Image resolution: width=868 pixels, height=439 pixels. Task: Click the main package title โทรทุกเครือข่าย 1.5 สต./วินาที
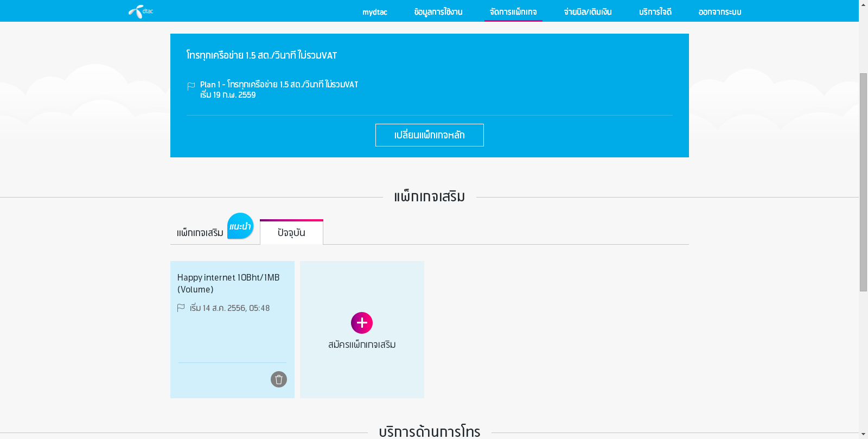click(261, 55)
